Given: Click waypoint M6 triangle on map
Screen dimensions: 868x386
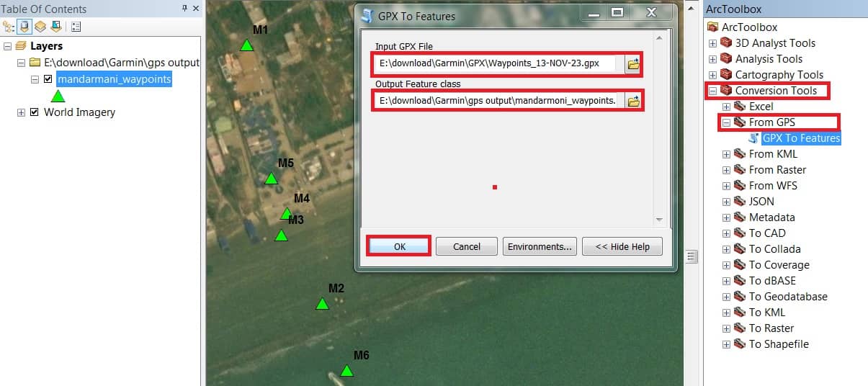Looking at the screenshot, I should tap(346, 371).
